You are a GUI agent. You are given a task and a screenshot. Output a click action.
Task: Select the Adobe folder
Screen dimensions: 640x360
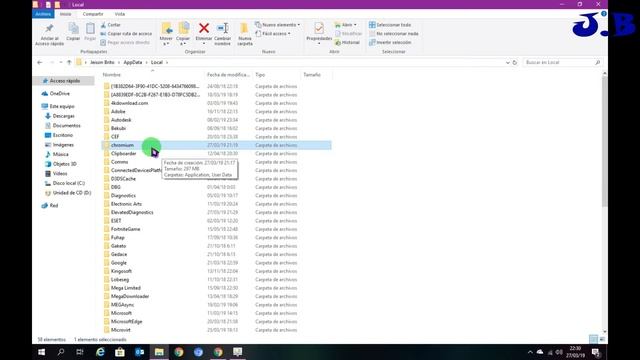pos(118,111)
